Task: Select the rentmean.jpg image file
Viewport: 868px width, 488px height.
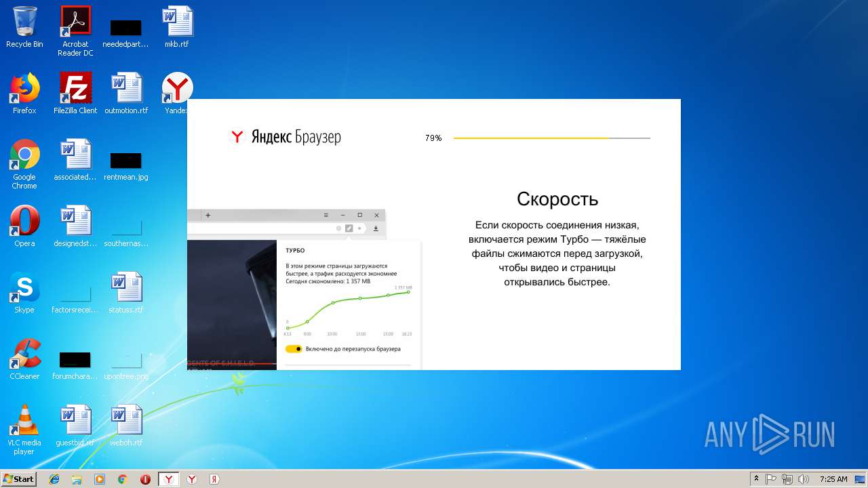Action: point(126,165)
